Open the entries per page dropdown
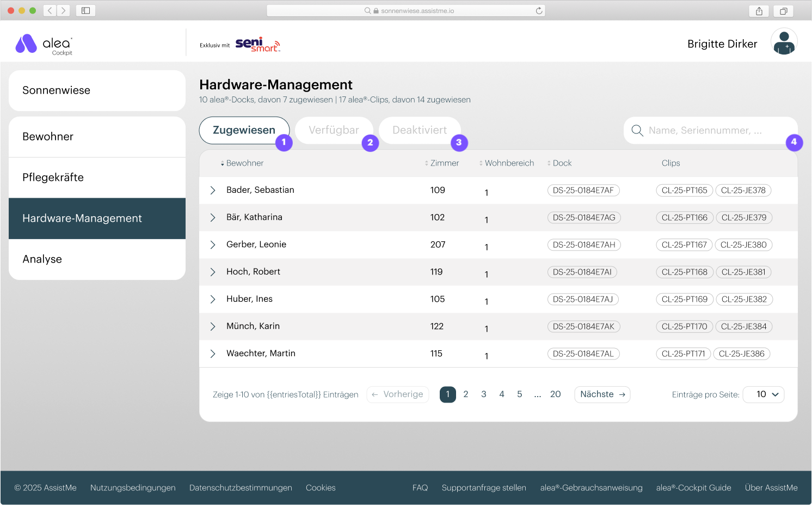812x505 pixels. (x=763, y=394)
